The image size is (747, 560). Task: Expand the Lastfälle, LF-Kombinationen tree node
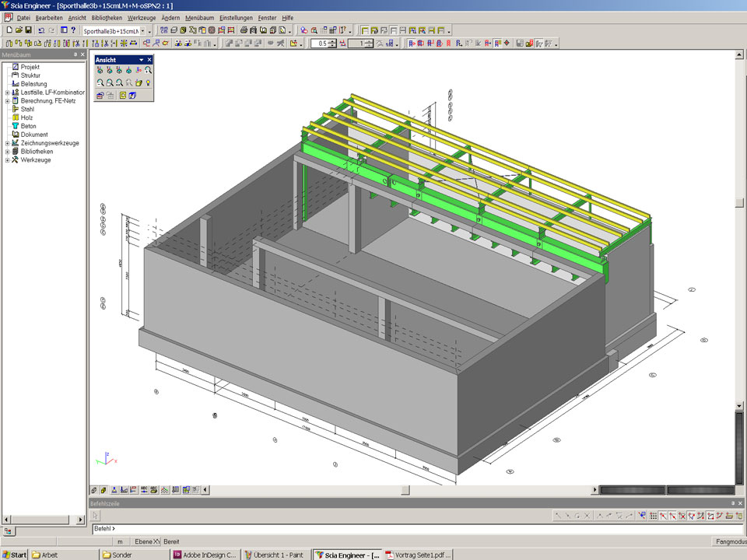7,93
